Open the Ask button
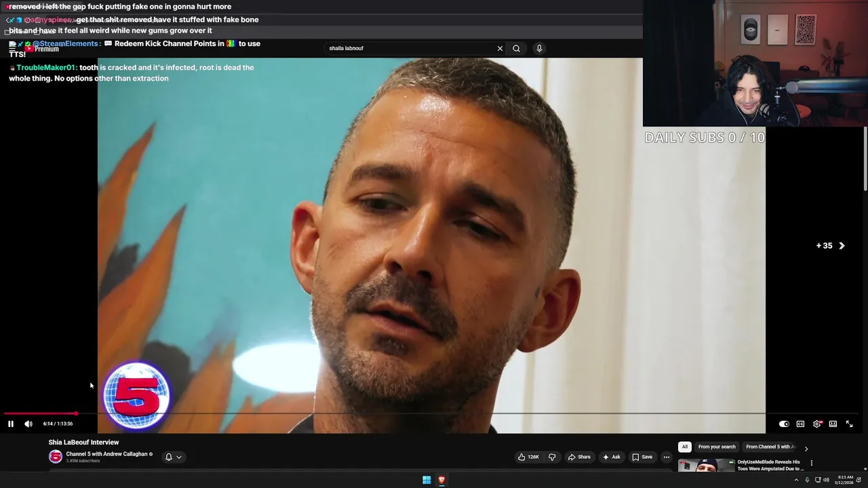The height and width of the screenshot is (488, 868). (611, 457)
